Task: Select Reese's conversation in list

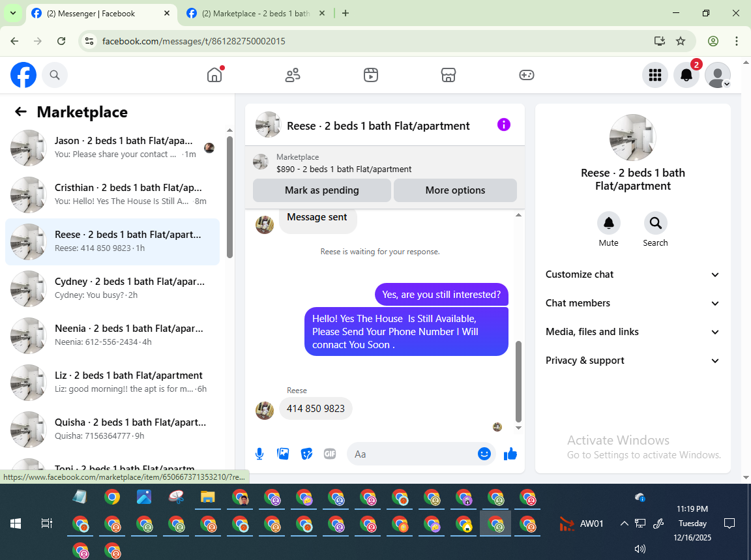Action: [113, 241]
